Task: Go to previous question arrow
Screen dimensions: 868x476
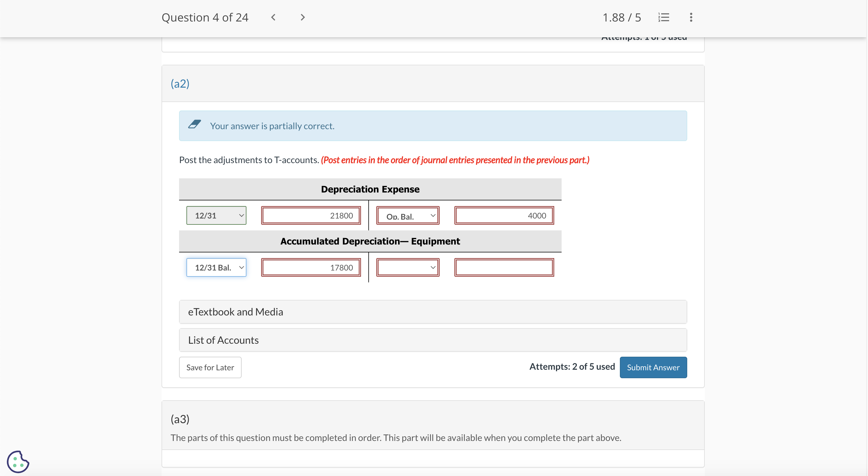Action: click(x=273, y=17)
